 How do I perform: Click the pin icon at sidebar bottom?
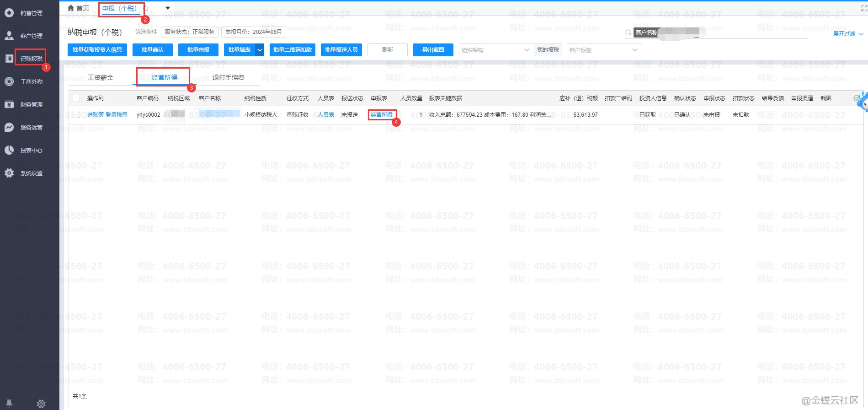9,403
